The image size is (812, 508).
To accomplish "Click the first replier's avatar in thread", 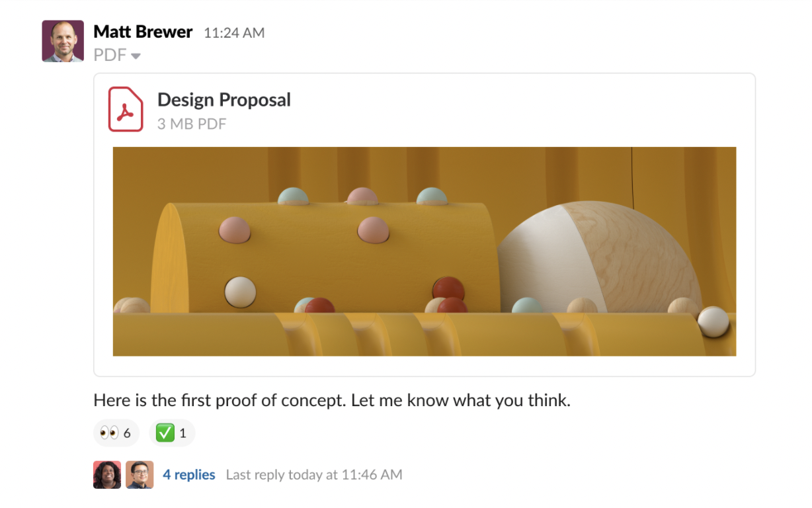I will pos(107,475).
